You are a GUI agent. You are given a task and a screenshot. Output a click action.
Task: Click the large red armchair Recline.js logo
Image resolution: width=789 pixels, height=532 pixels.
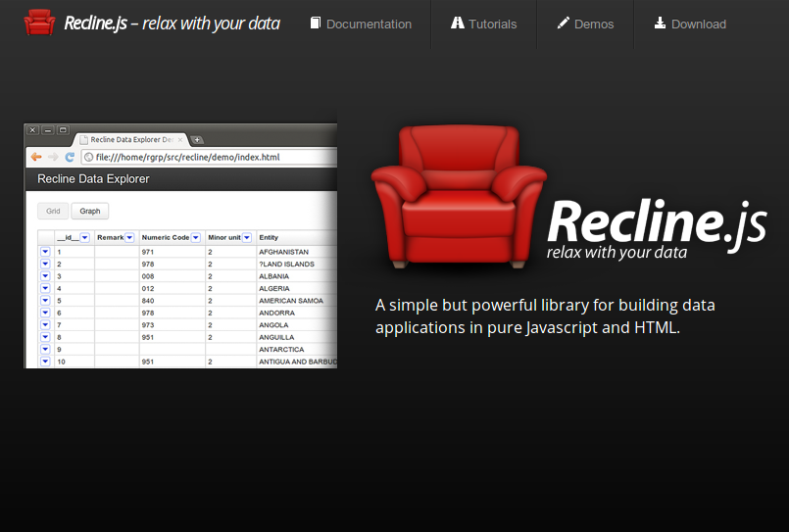pos(459,196)
